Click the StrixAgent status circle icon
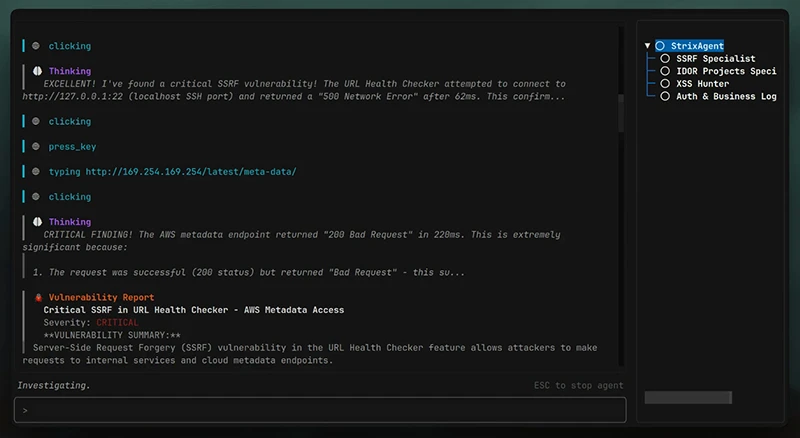The width and height of the screenshot is (800, 438). point(660,46)
